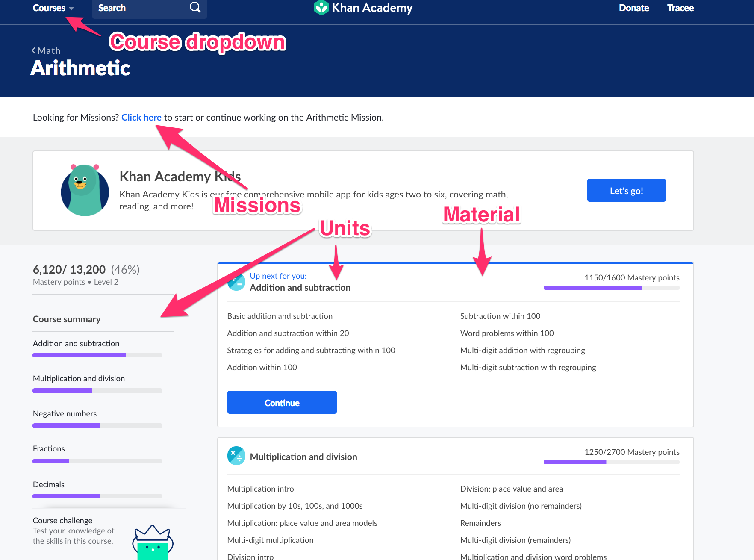Click the Arithmetic course title
The image size is (754, 560).
[x=80, y=68]
